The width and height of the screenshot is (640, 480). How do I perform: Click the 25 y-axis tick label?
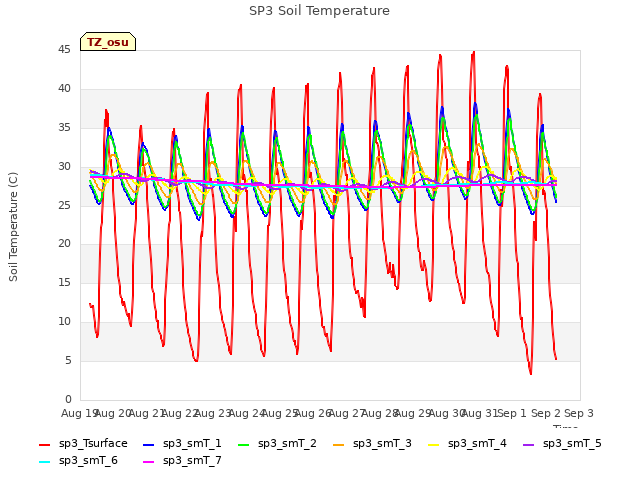[x=64, y=205]
